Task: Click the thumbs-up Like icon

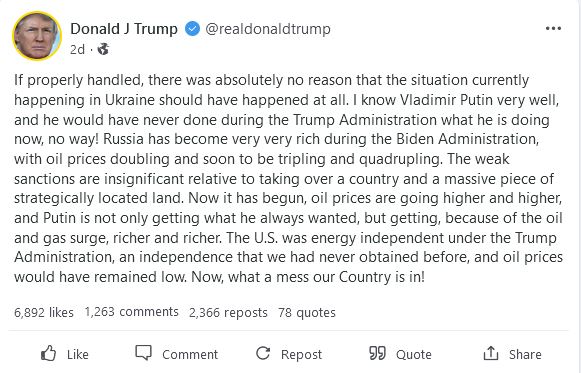Action: click(x=48, y=353)
